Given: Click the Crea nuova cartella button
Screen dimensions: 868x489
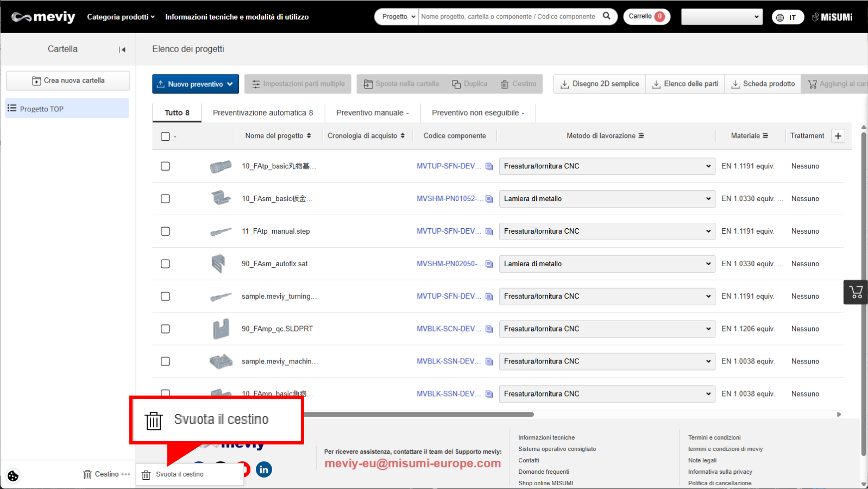Looking at the screenshot, I should pos(68,80).
